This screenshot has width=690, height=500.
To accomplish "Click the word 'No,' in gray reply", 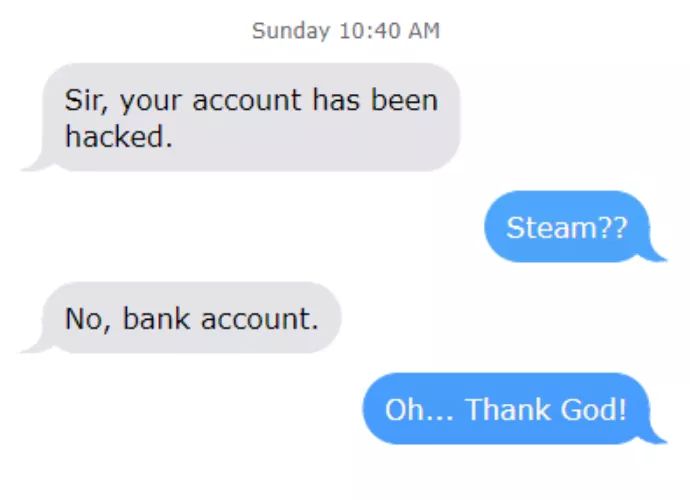I will click(x=88, y=319).
